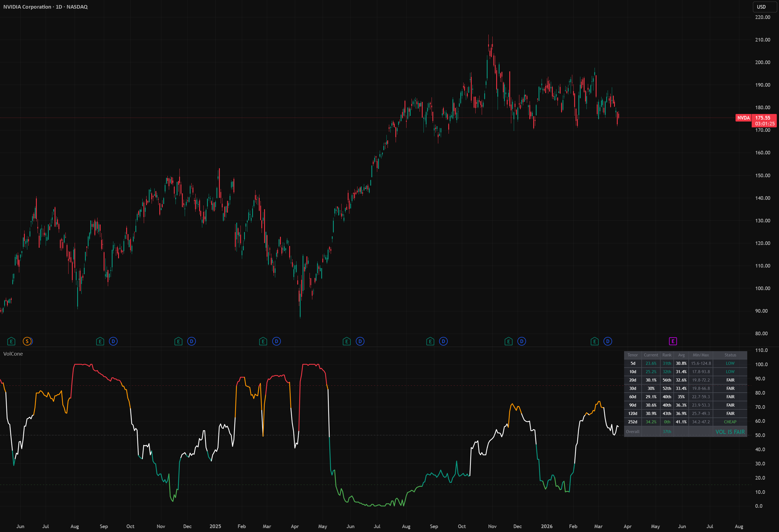779x532 pixels.
Task: Click the Tenor column header
Action: pos(632,355)
